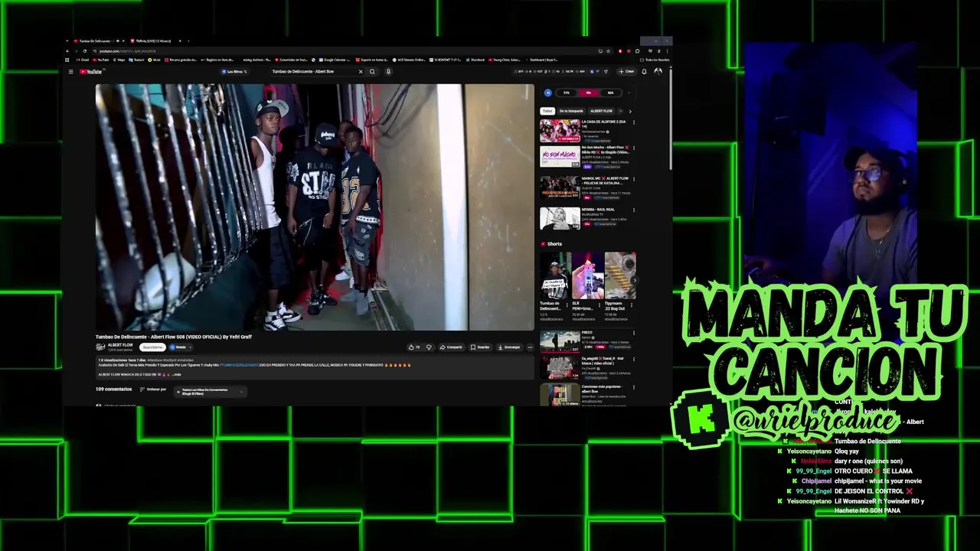The height and width of the screenshot is (551, 980).
Task: Click the main video player area
Action: point(315,207)
